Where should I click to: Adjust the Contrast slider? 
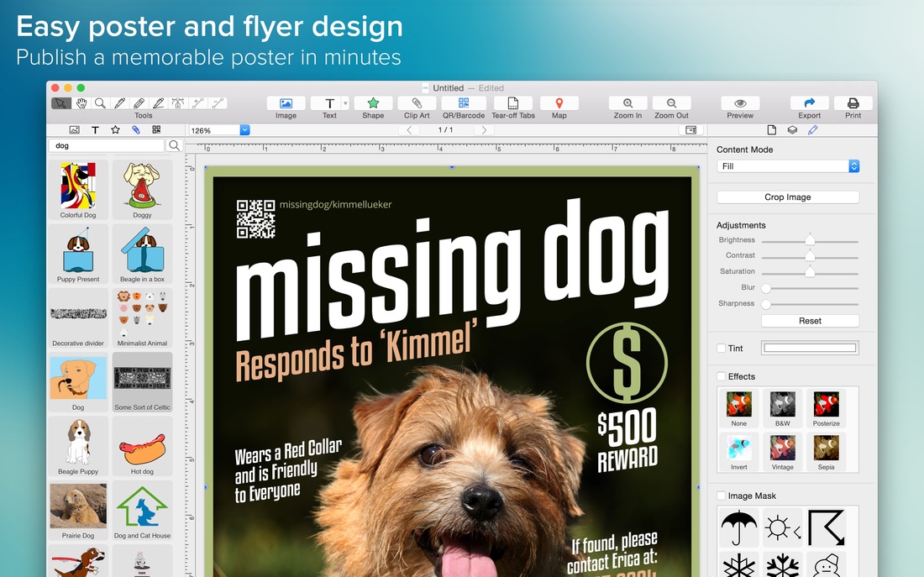point(810,256)
